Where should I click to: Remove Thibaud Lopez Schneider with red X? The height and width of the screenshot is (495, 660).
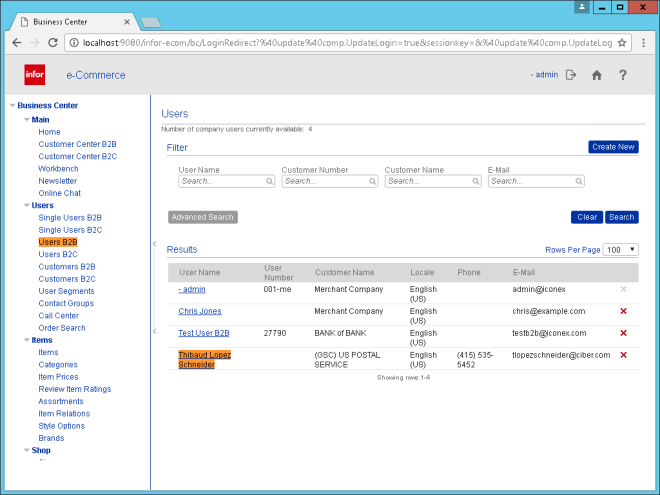[x=623, y=355]
